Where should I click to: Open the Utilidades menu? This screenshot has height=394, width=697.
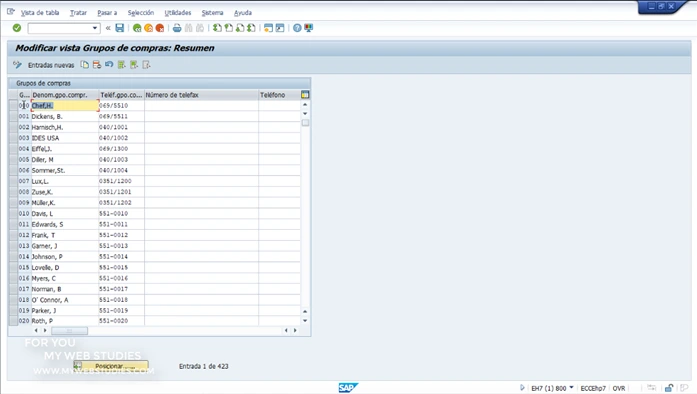tap(177, 13)
